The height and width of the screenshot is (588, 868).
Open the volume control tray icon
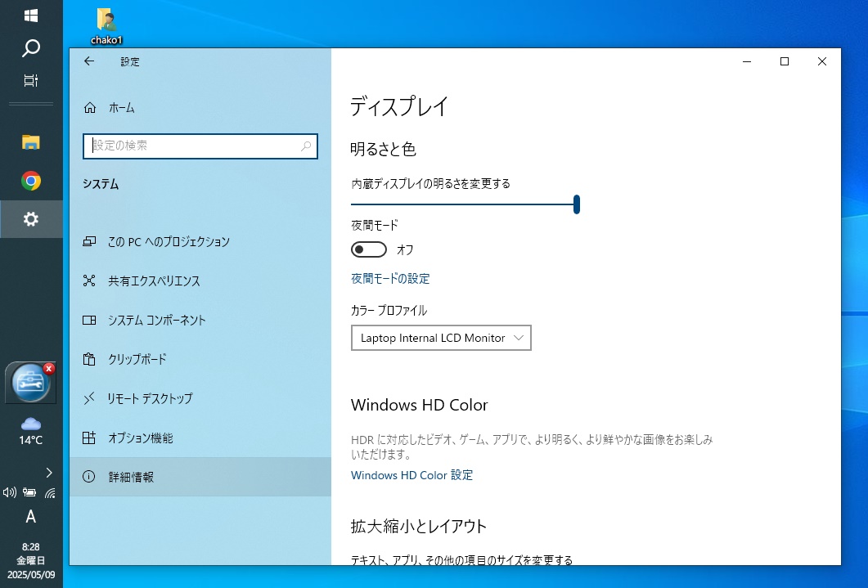point(10,492)
